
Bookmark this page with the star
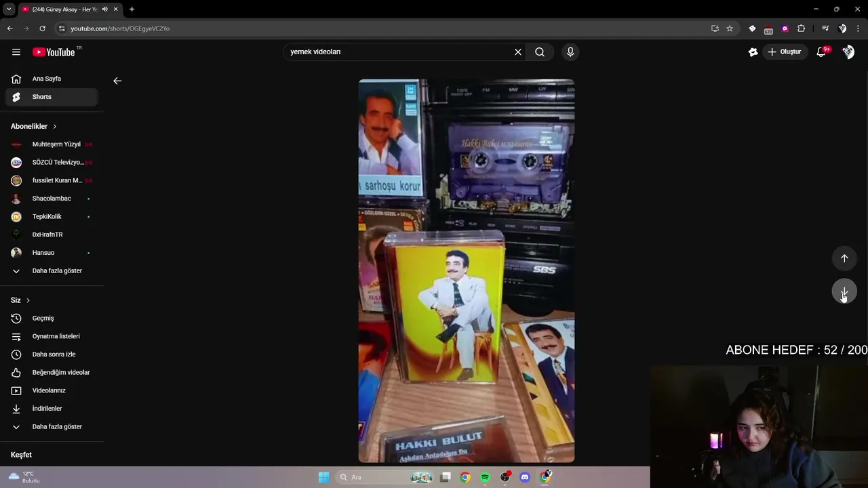click(730, 28)
